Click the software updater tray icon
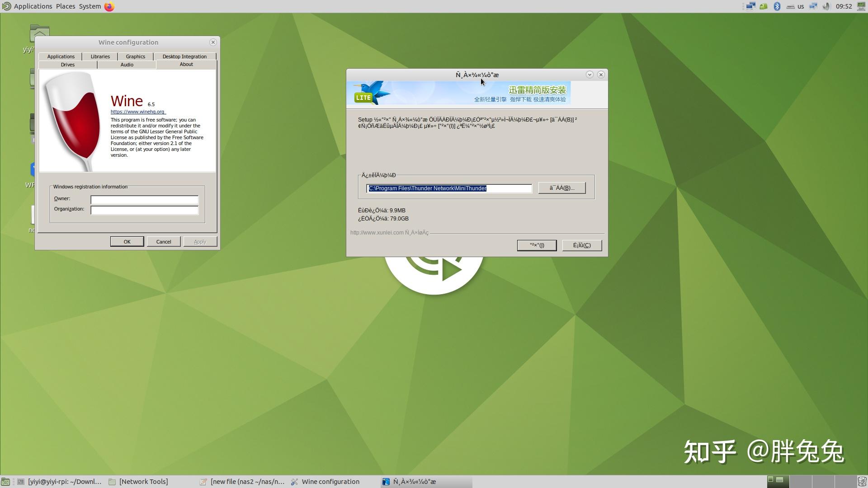This screenshot has height=488, width=868. click(x=764, y=6)
